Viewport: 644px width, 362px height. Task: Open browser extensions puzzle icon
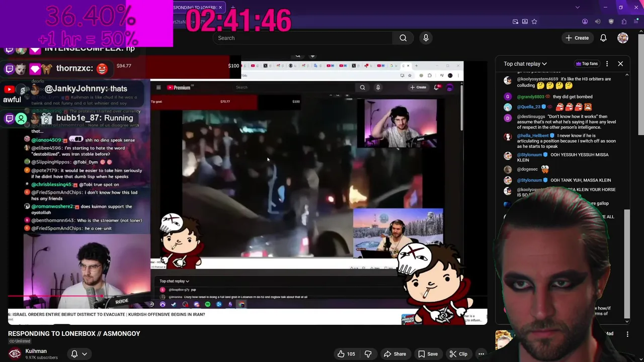point(624,22)
